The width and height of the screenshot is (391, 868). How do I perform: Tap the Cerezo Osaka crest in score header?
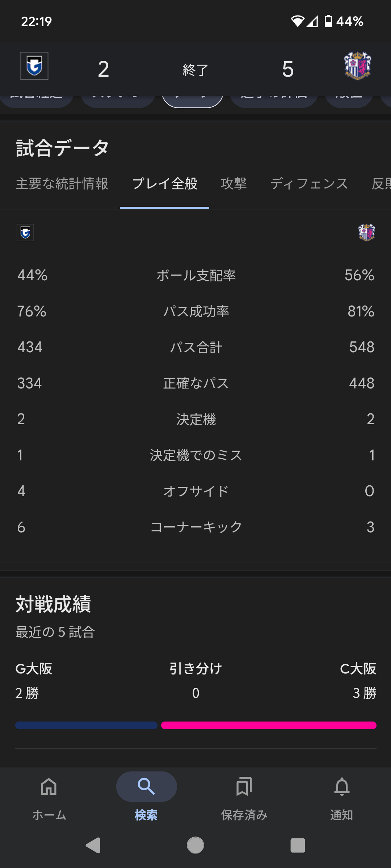tap(357, 66)
